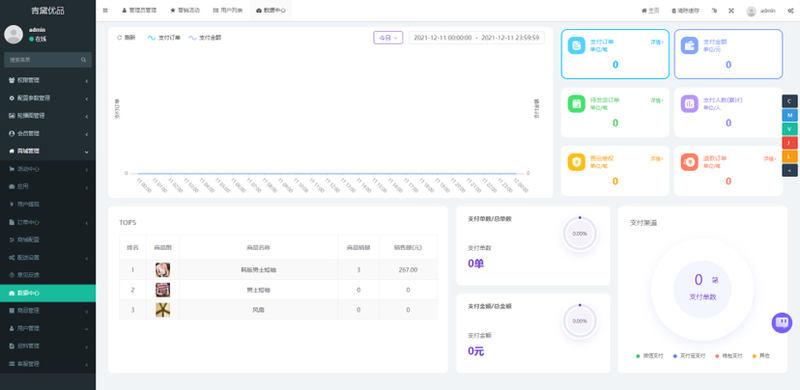The width and height of the screenshot is (800, 390).
Task: Click the 支付金额 wallet card icon
Action: tap(689, 45)
